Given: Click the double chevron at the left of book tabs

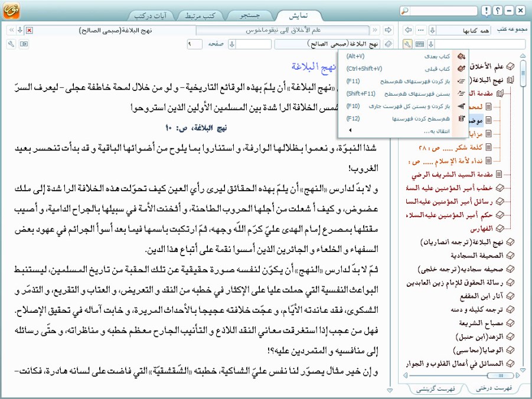Looking at the screenshot, I should 11,30.
